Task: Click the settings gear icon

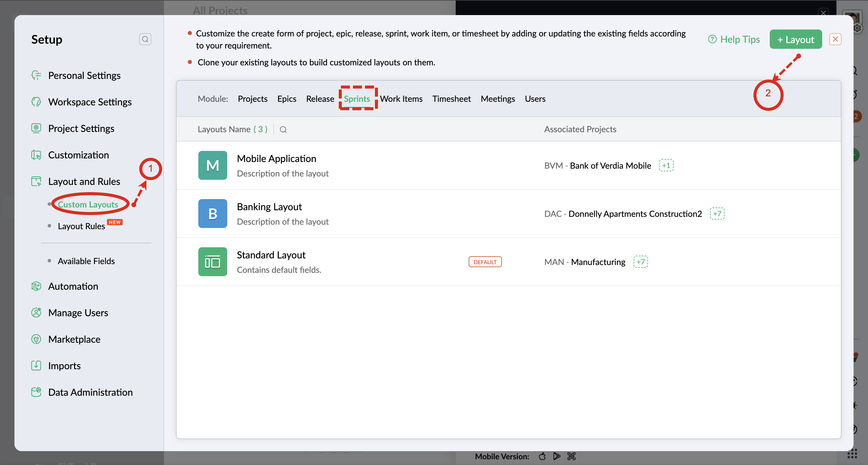Action: click(x=857, y=28)
